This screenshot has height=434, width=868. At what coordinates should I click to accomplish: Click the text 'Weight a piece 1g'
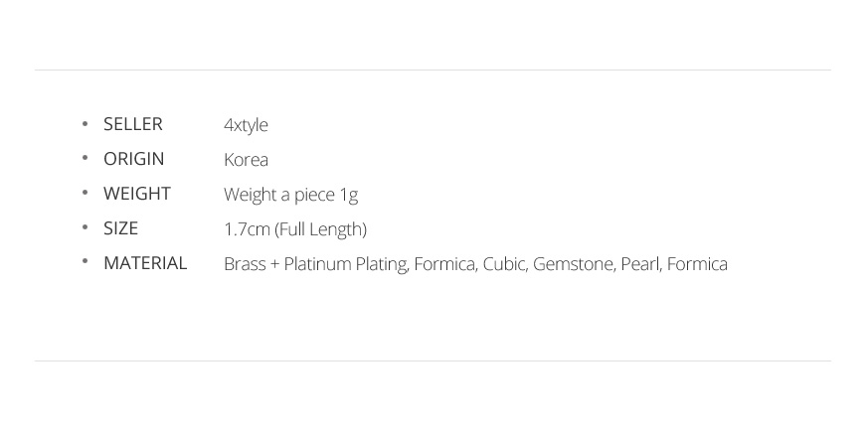coord(290,195)
